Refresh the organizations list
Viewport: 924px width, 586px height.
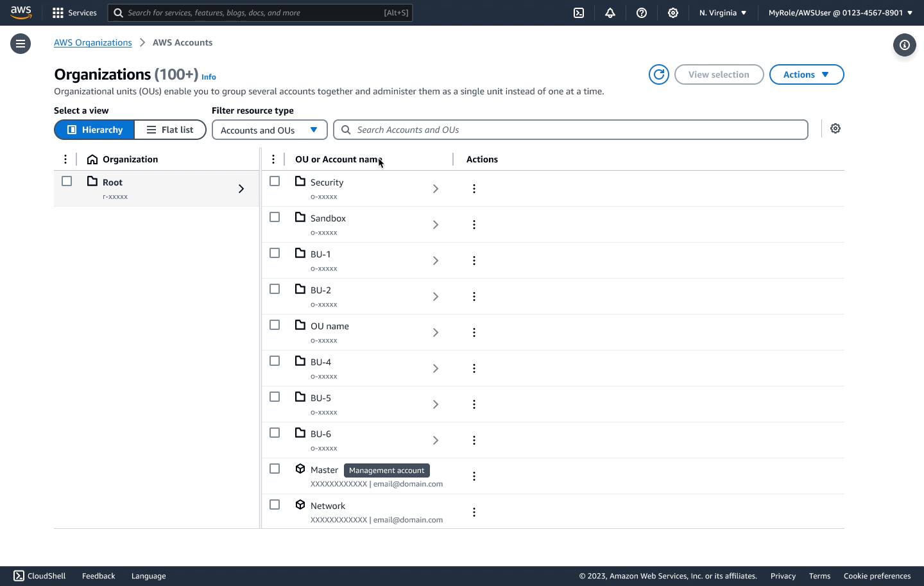pyautogui.click(x=659, y=74)
